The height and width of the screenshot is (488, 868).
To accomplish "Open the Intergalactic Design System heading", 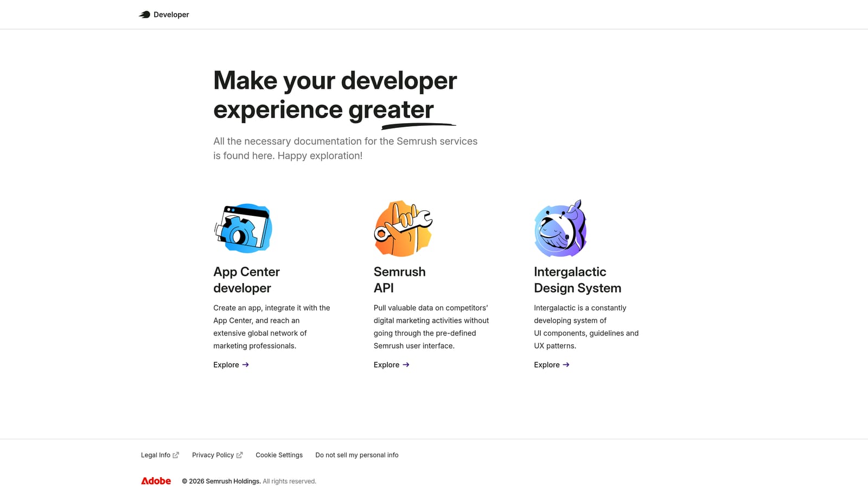I will click(578, 280).
